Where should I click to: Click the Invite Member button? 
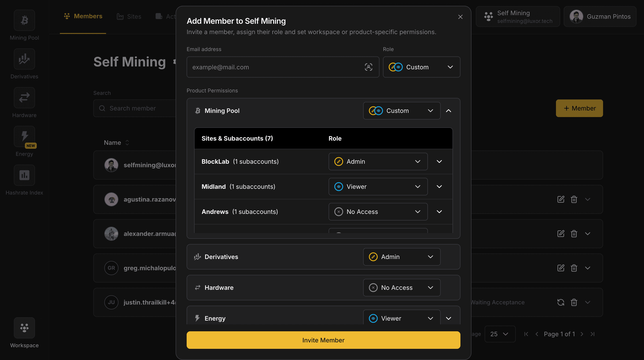[x=323, y=340]
